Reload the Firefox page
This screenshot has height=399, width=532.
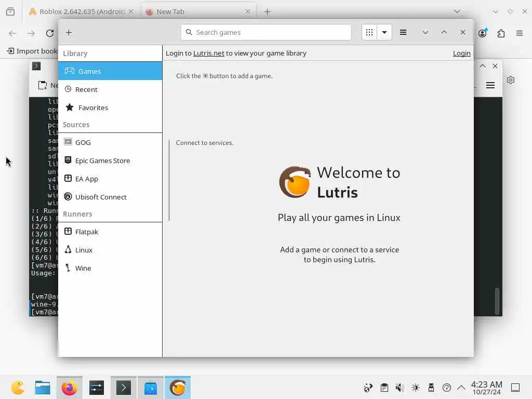(50, 33)
